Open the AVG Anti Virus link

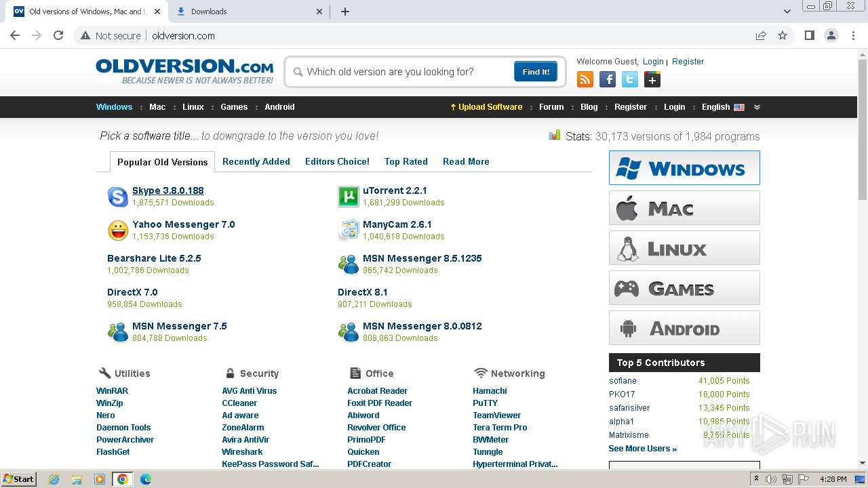click(x=250, y=391)
